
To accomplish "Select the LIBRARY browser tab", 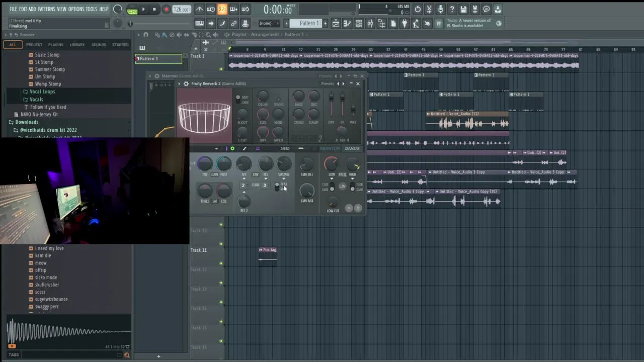I will (x=77, y=45).
